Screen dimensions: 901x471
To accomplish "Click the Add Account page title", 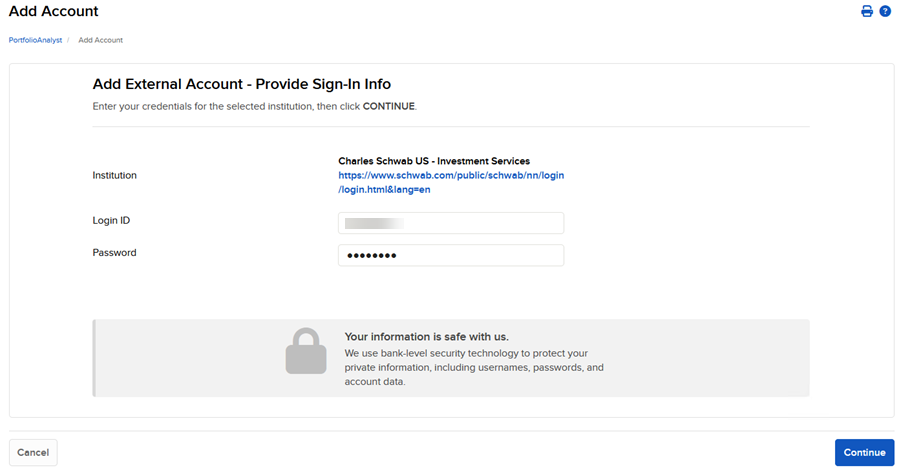I will click(54, 12).
